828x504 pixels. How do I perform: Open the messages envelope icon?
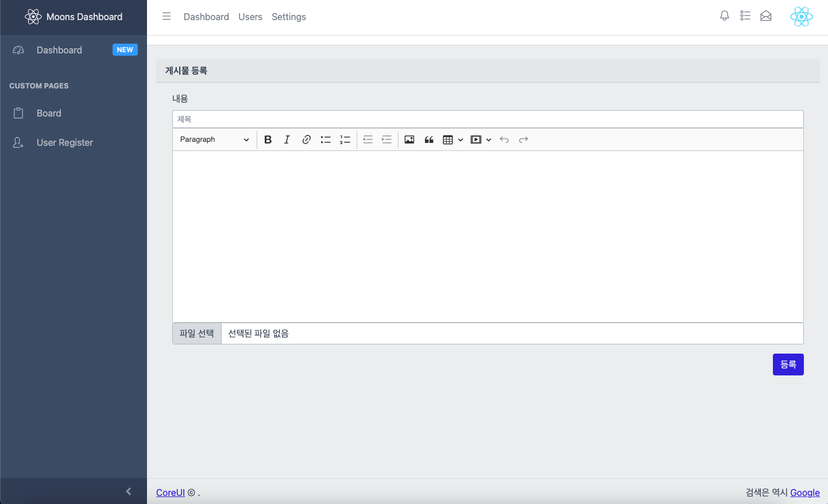(766, 16)
